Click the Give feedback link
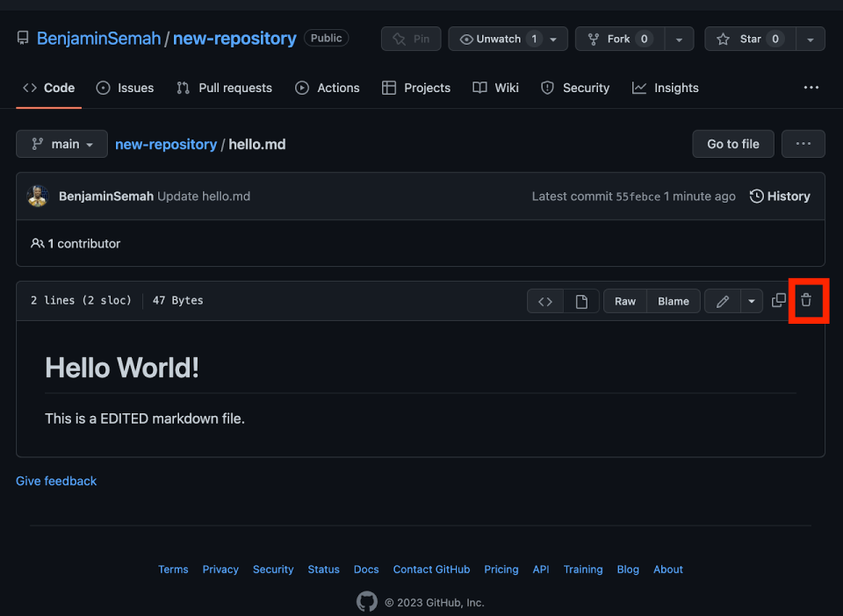Screen dimensions: 843x616 56,481
